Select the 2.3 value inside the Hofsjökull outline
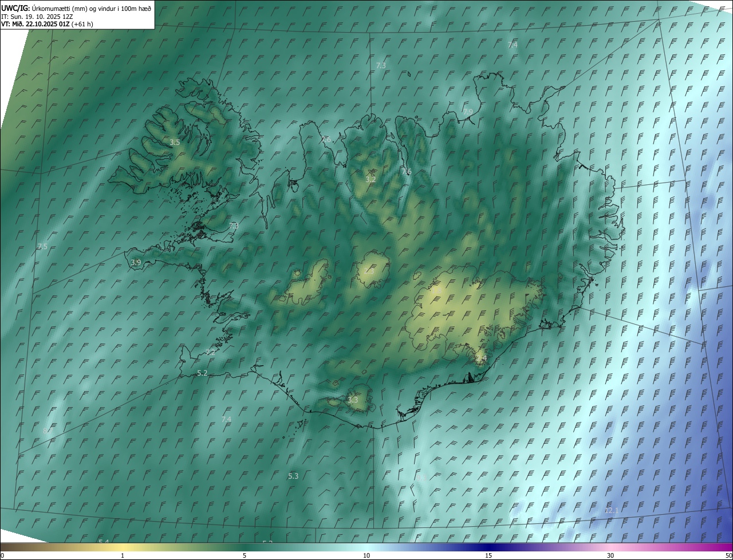The height and width of the screenshot is (560, 733). pos(370,272)
